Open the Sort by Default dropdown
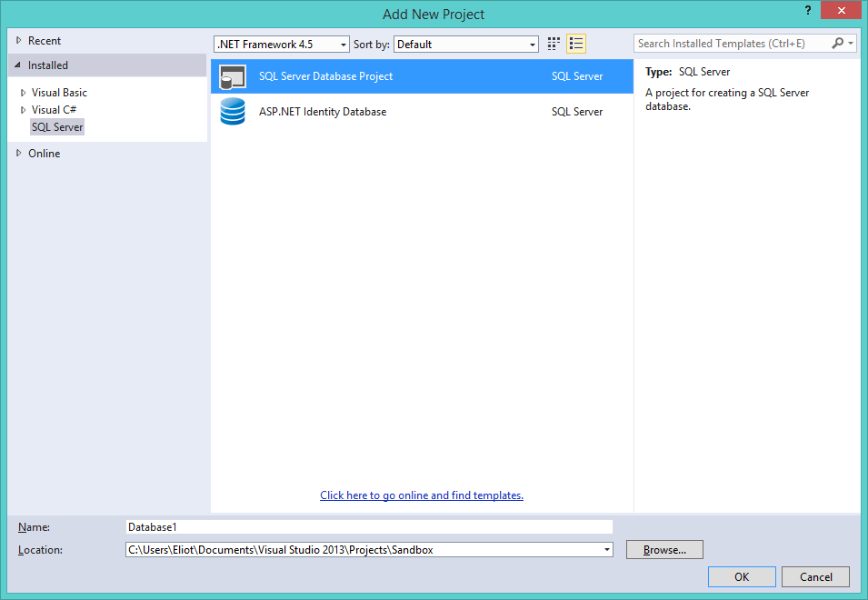 pos(466,45)
